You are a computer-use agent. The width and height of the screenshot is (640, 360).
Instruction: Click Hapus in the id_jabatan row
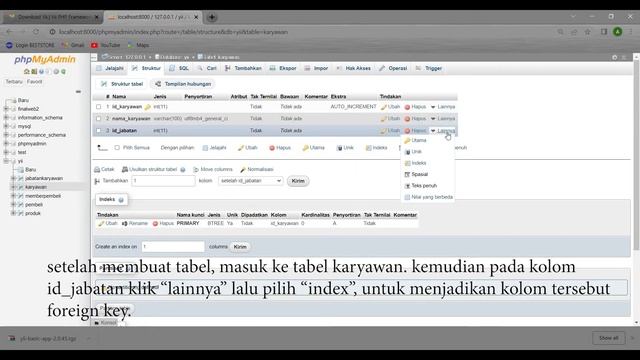[x=415, y=131]
